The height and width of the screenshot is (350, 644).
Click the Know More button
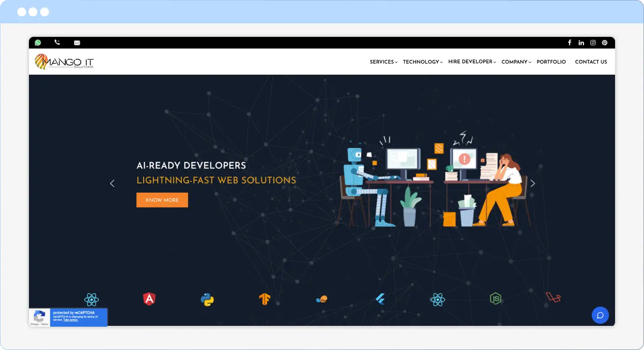(x=162, y=200)
